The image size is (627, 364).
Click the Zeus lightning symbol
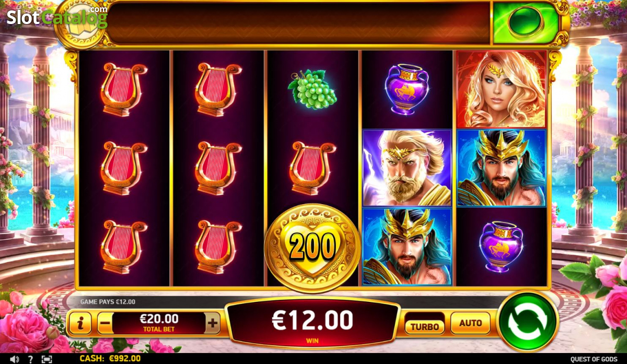[x=407, y=168]
